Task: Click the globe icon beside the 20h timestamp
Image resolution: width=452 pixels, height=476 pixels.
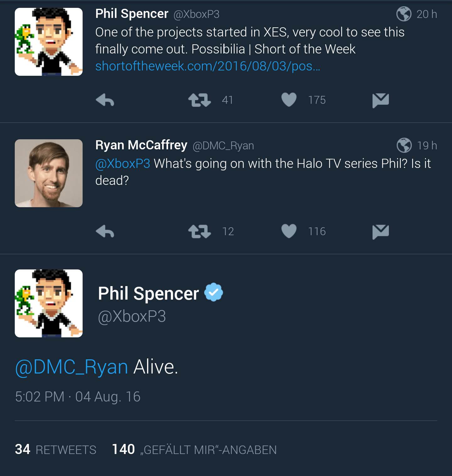Action: (404, 14)
